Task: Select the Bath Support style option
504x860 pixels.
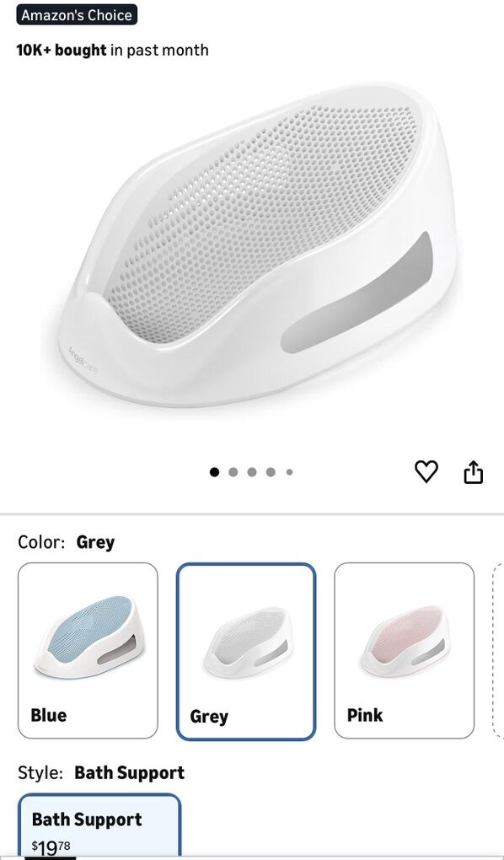Action: pyautogui.click(x=99, y=826)
